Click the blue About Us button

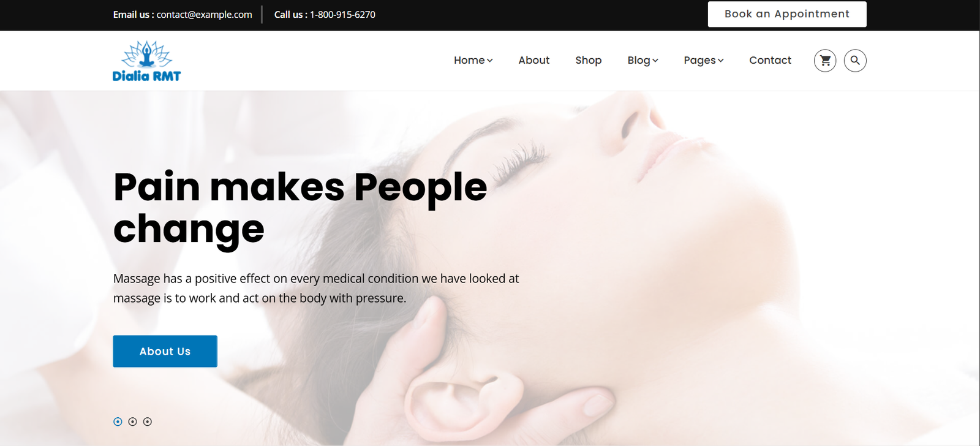(165, 351)
